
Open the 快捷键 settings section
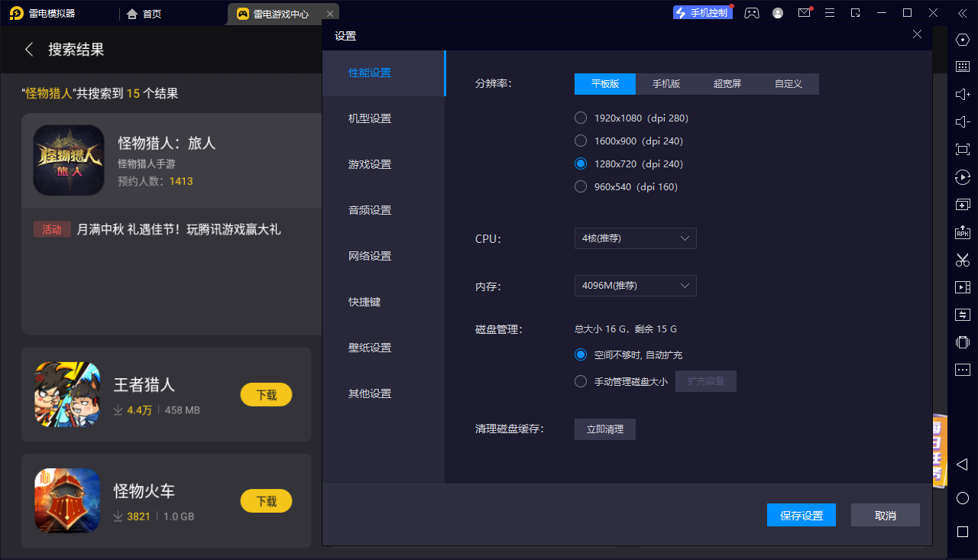(x=383, y=303)
